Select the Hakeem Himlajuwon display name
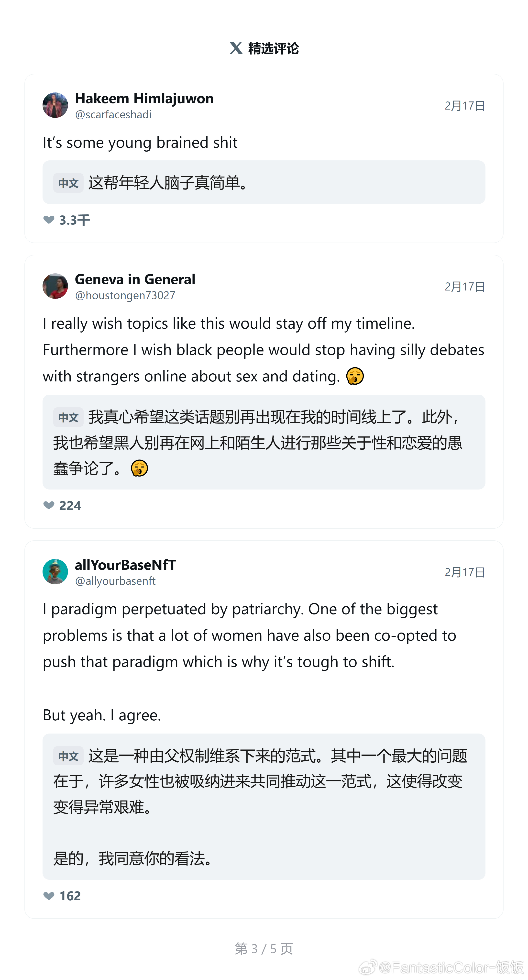This screenshot has width=528, height=980. click(x=144, y=99)
